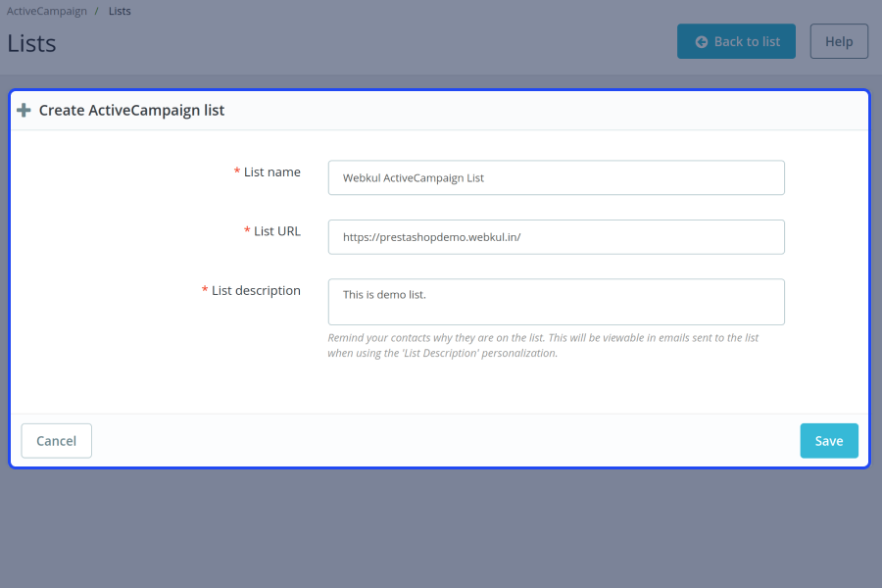Focus the List URL input field

point(557,237)
